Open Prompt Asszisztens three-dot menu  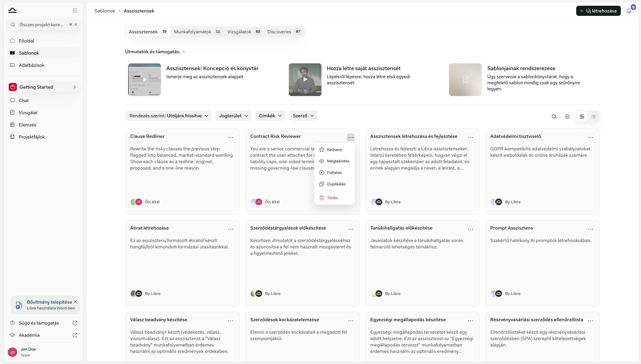[x=591, y=229]
